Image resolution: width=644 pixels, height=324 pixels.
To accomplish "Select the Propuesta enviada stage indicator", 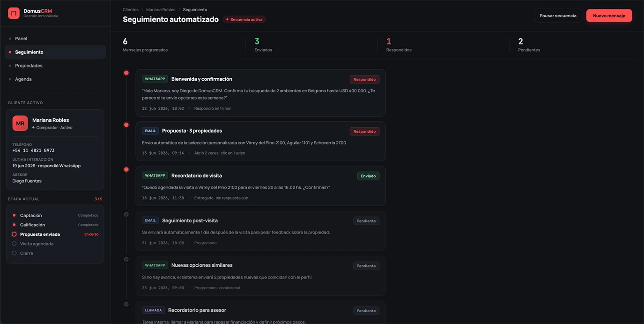I will click(x=14, y=234).
